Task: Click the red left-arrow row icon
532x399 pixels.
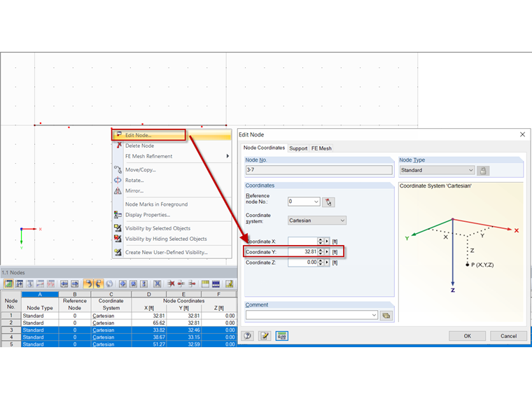Action: (x=181, y=283)
